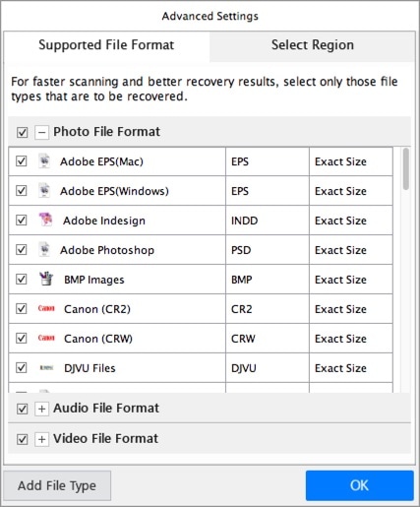Confirm settings with the OK button
This screenshot has width=420, height=507.
[x=359, y=485]
